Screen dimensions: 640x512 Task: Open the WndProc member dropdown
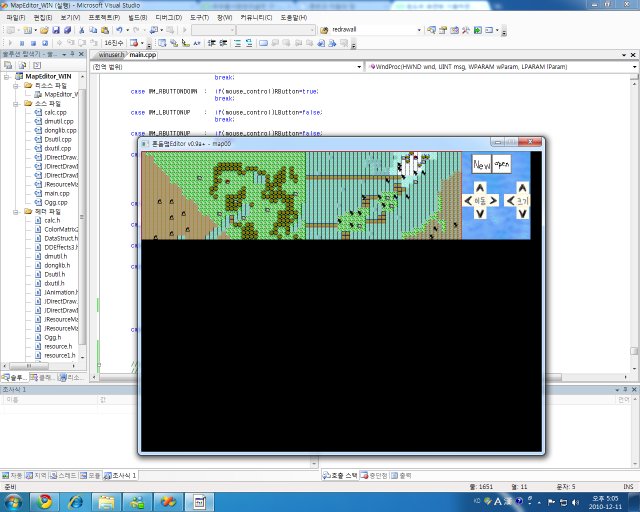coord(635,67)
